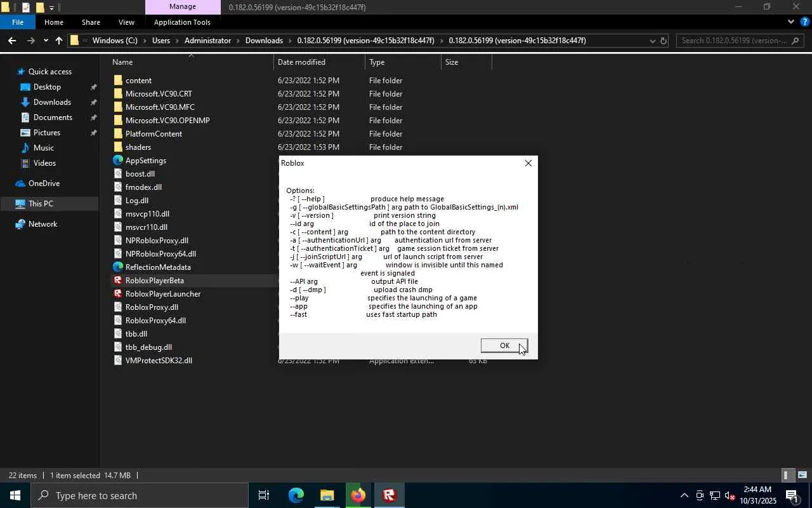This screenshot has width=812, height=508.
Task: Sort by Date modified column
Action: pos(301,62)
